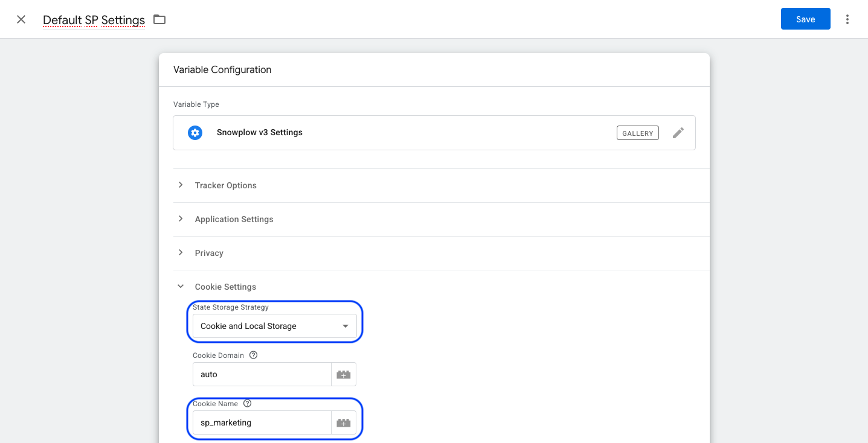The height and width of the screenshot is (443, 868).
Task: Click the GALLERY badge button
Action: [x=637, y=133]
